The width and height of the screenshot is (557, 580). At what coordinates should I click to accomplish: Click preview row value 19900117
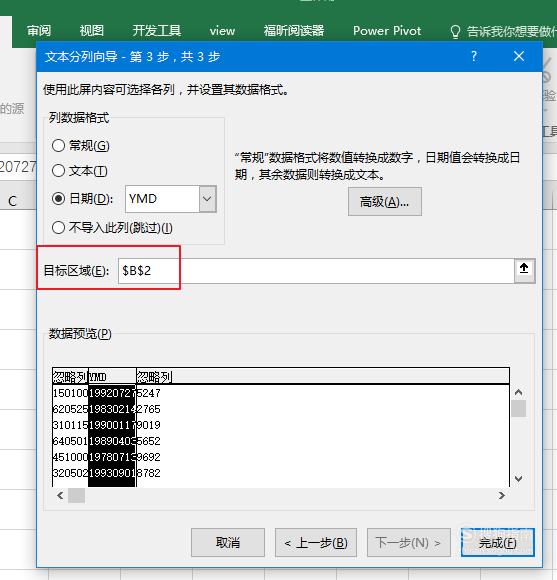[112, 425]
